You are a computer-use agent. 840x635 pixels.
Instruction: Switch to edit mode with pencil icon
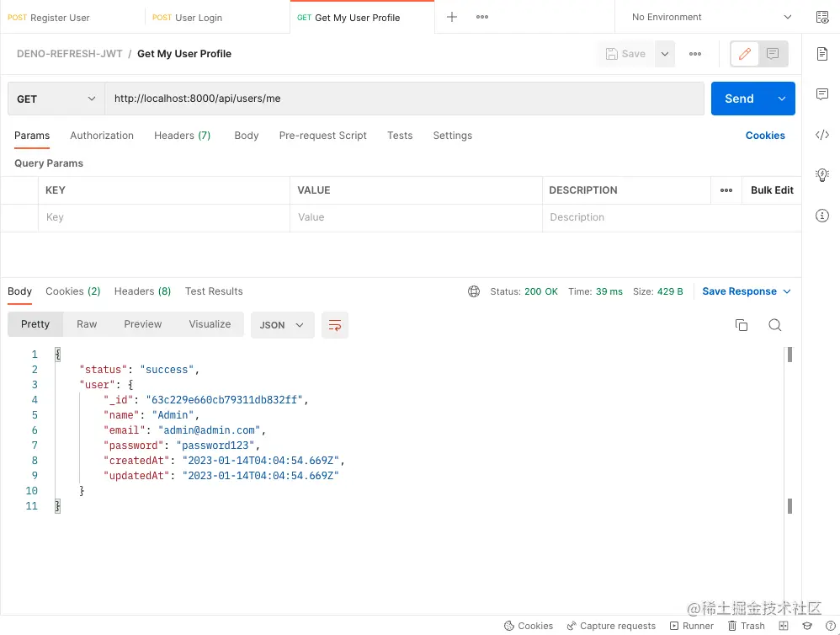tap(745, 54)
